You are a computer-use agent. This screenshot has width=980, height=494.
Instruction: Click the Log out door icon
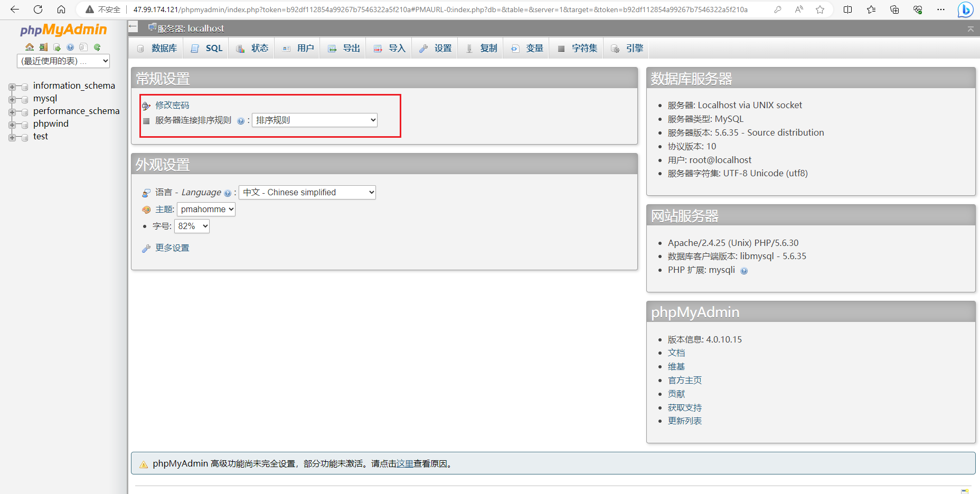coord(43,47)
